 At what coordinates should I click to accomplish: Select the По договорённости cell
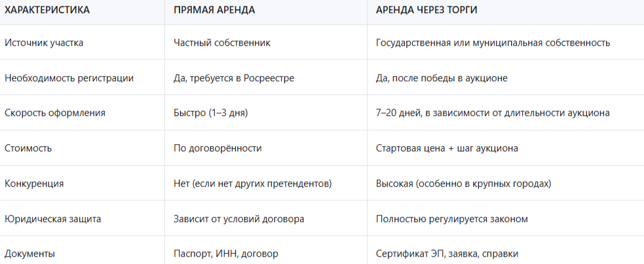(x=218, y=148)
